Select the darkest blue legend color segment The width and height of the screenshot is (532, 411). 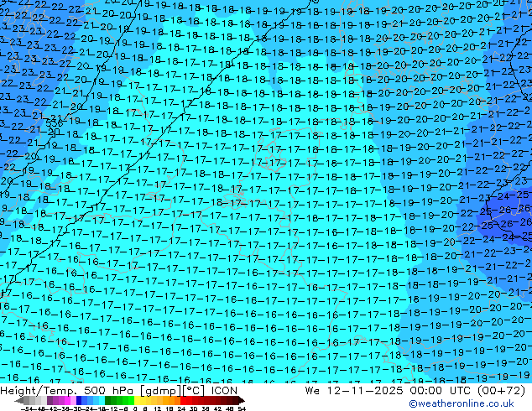pos(79,401)
